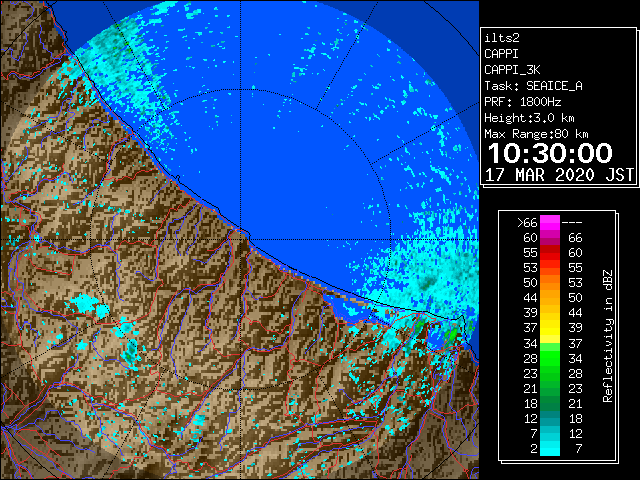Pick the orange 50–53 dBZ swatch
The width and height of the screenshot is (640, 480).
tap(550, 283)
